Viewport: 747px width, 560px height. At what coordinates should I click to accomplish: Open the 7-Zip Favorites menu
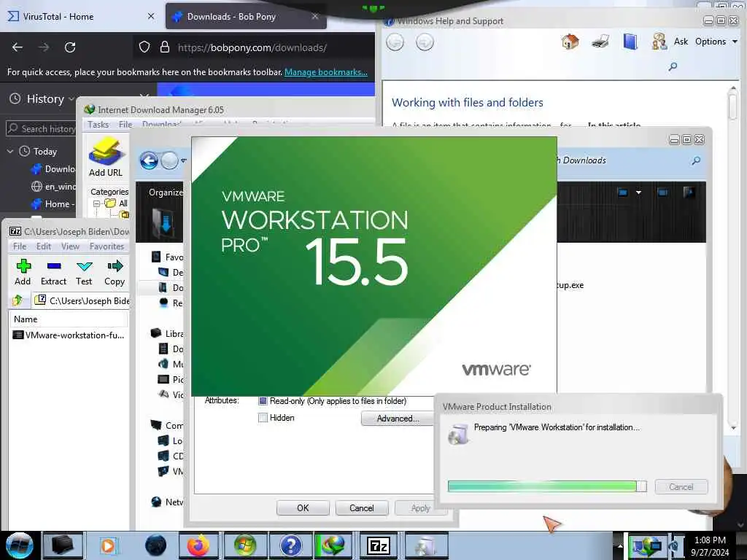[107, 246]
